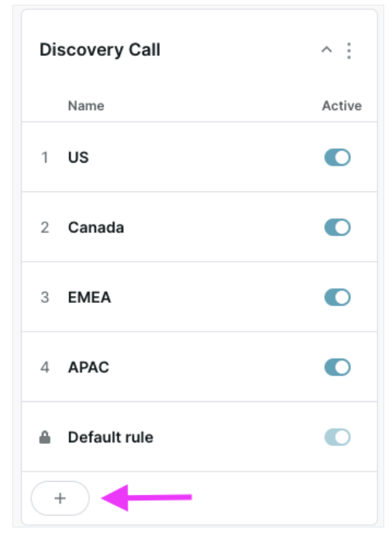
Task: Click the Discovery Call heading
Action: click(x=100, y=50)
